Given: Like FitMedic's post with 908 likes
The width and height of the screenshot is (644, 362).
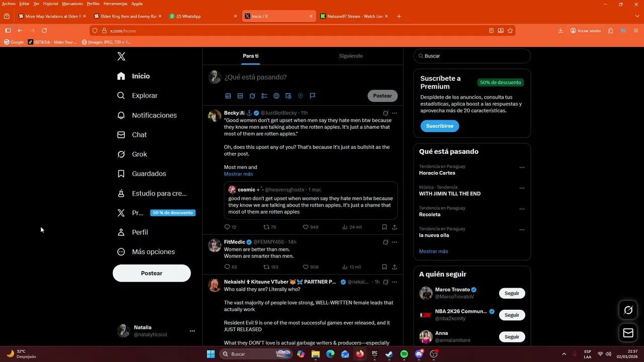Looking at the screenshot, I should pos(310,267).
